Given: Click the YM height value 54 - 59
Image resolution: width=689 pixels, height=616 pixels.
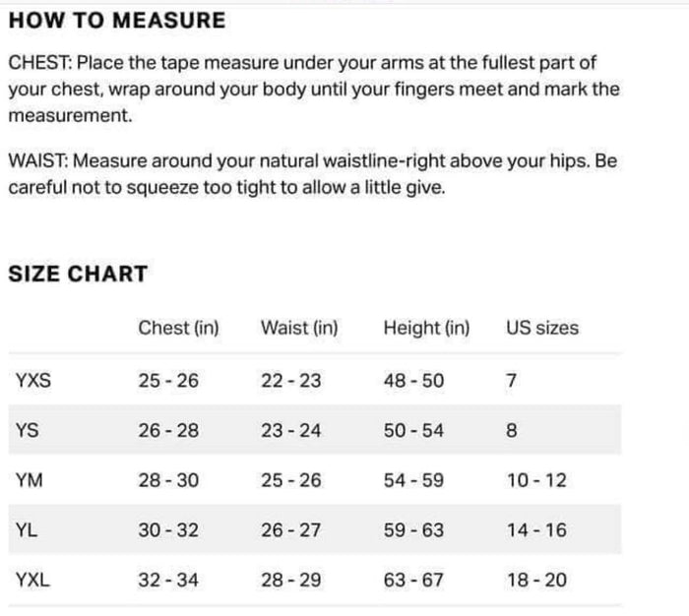Looking at the screenshot, I should click(x=413, y=480).
